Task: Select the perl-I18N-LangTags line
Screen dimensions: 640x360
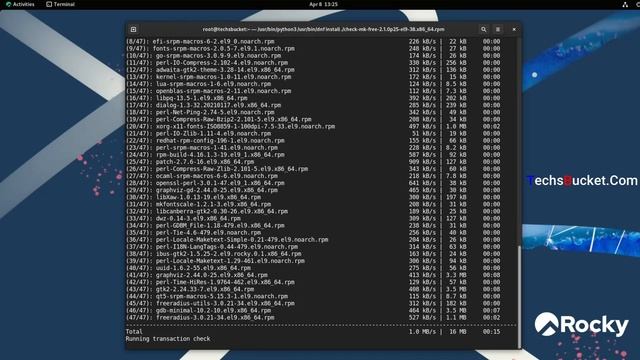Action: 313,247
